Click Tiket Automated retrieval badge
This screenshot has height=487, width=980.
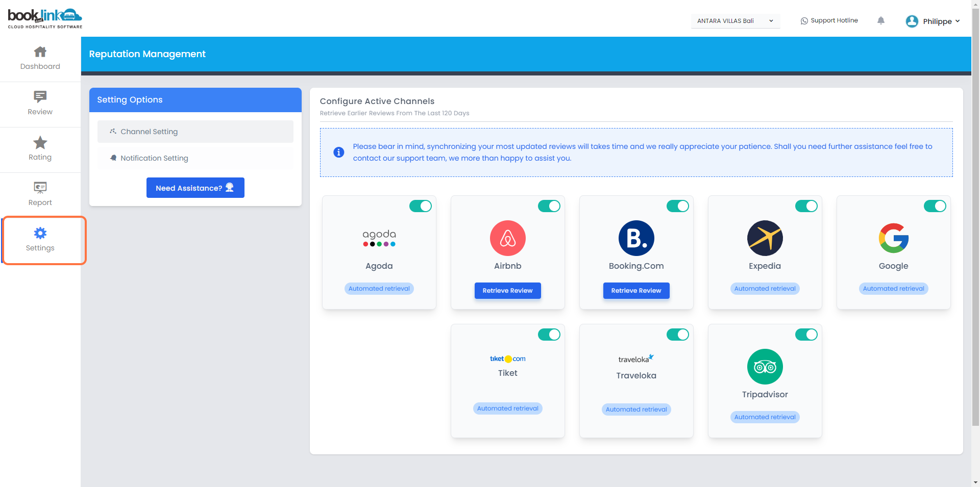[508, 408]
